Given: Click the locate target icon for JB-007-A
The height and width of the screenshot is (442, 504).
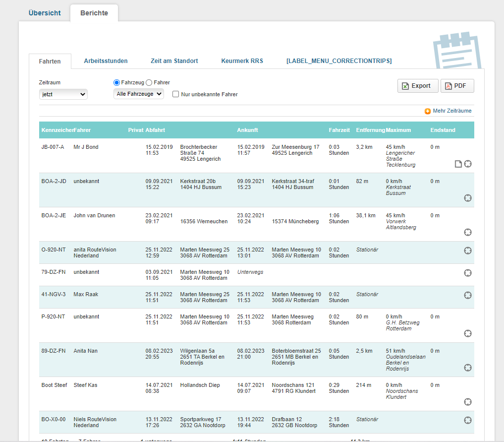Looking at the screenshot, I should coord(468,164).
